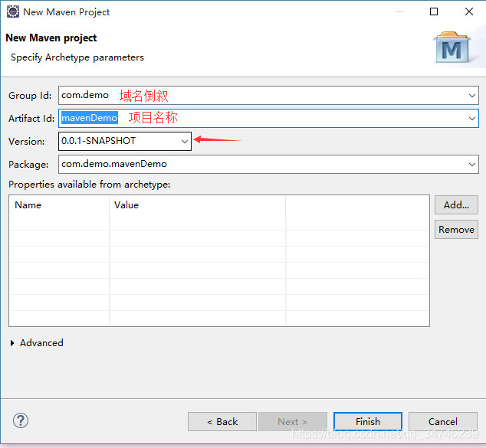Go back with the Back button
Viewport: 486px width, 448px height.
[x=222, y=421]
